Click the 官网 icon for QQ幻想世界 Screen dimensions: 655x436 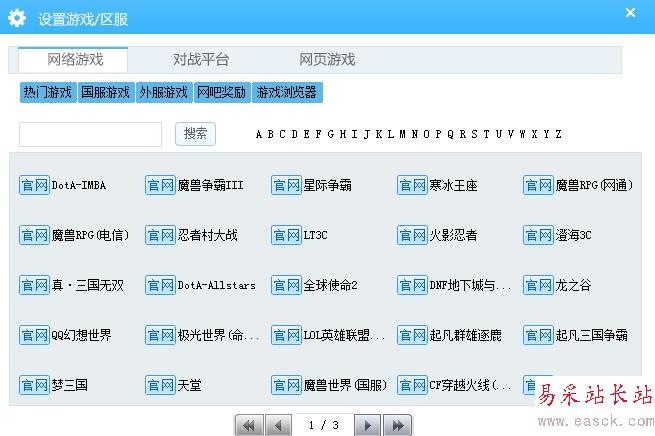[x=34, y=335]
